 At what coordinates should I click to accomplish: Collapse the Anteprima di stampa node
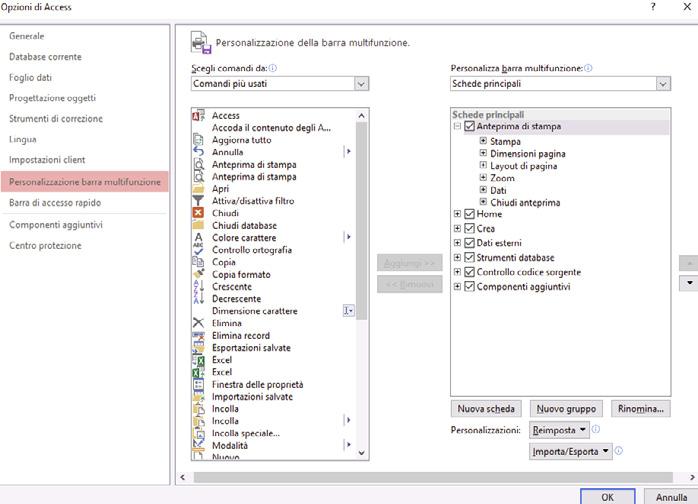click(457, 126)
